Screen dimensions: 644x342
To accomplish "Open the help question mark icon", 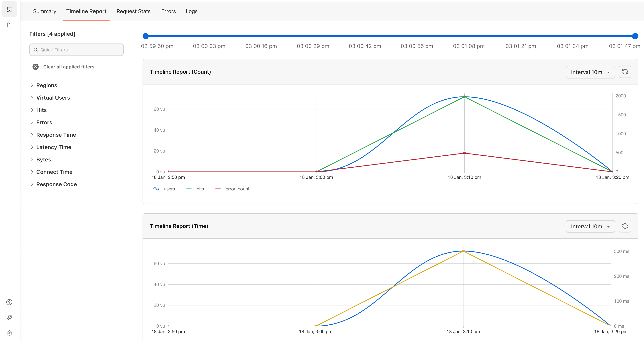I will (9, 302).
